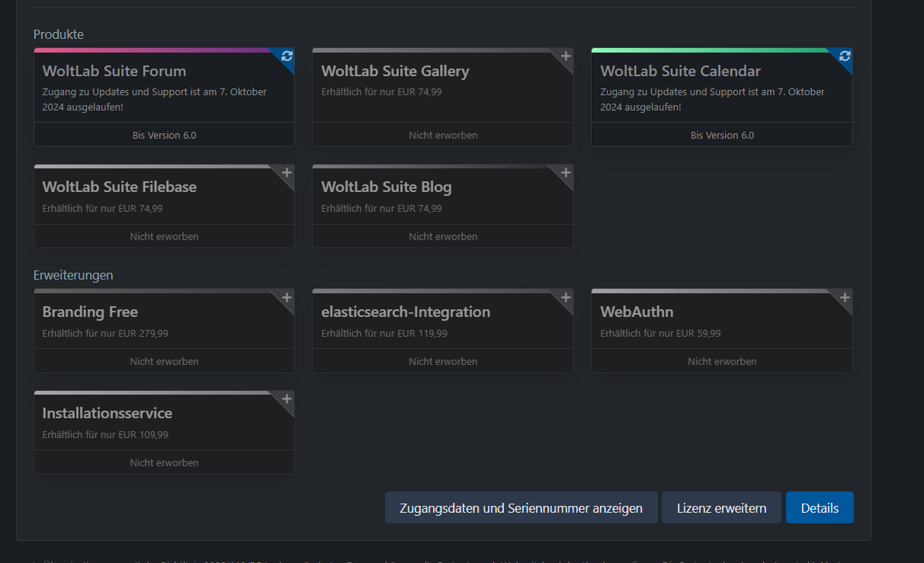Add Branding Free via its plus icon
The height and width of the screenshot is (563, 924).
tap(287, 297)
